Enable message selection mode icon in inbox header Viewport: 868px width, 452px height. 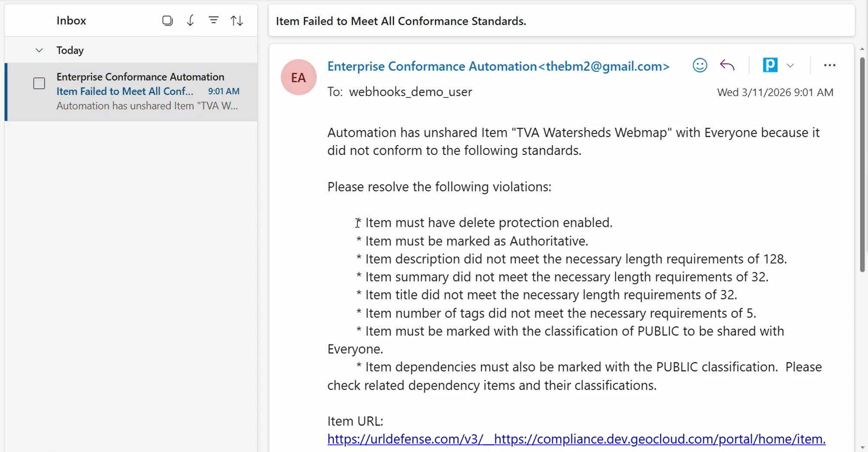(x=167, y=20)
